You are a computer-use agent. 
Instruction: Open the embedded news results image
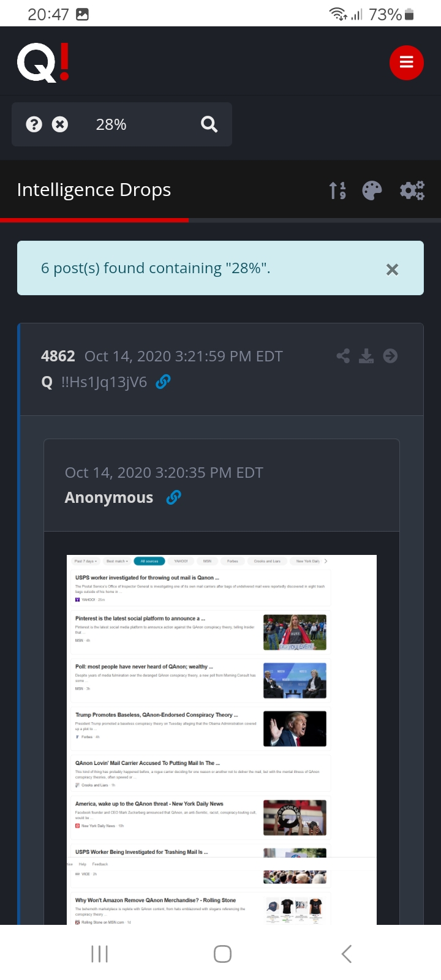coord(222,739)
